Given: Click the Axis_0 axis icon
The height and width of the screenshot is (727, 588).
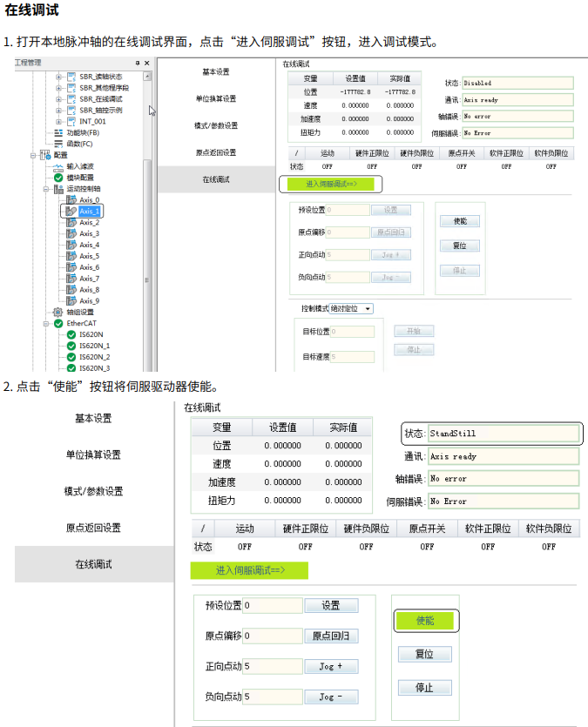Looking at the screenshot, I should (x=71, y=200).
